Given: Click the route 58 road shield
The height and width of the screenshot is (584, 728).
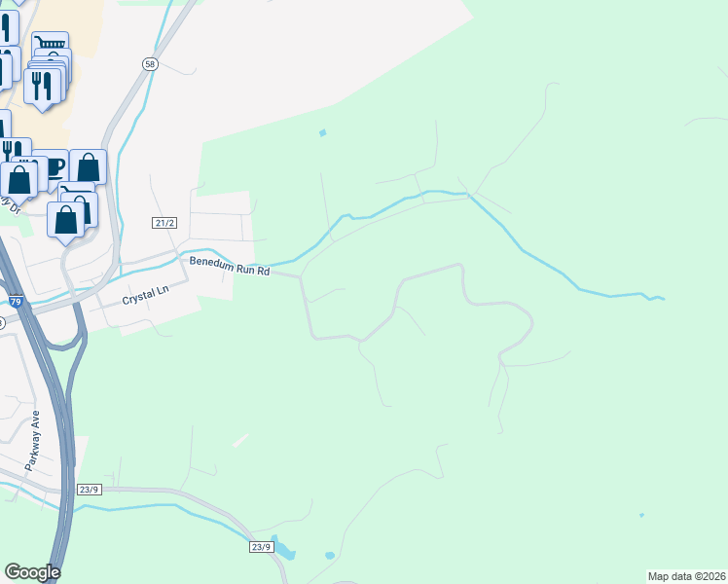Looking at the screenshot, I should click(x=150, y=64).
